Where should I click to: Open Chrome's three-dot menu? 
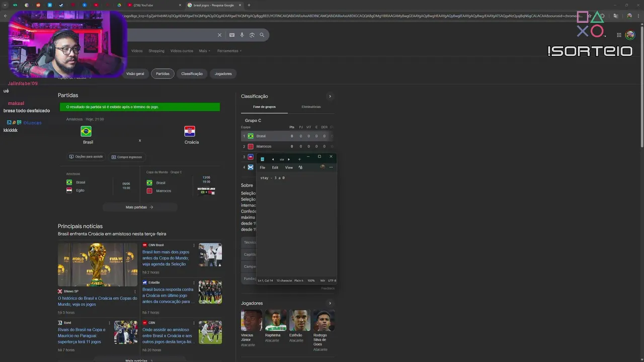638,16
